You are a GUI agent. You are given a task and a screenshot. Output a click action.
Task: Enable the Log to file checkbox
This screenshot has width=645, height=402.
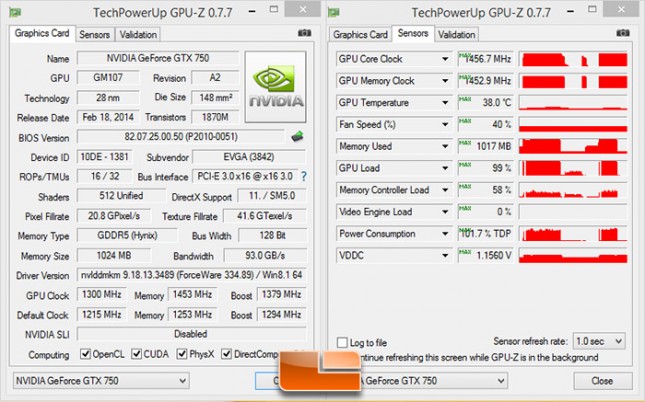click(342, 342)
